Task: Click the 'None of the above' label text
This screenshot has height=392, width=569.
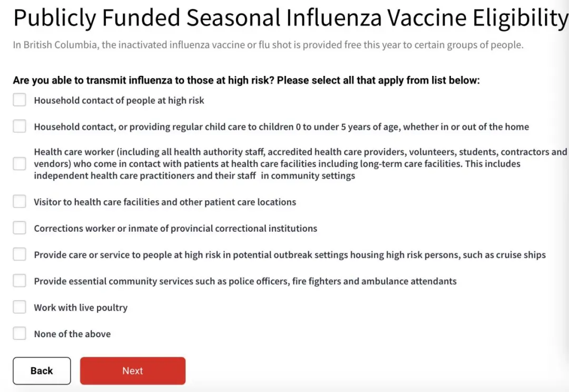Action: (x=72, y=334)
